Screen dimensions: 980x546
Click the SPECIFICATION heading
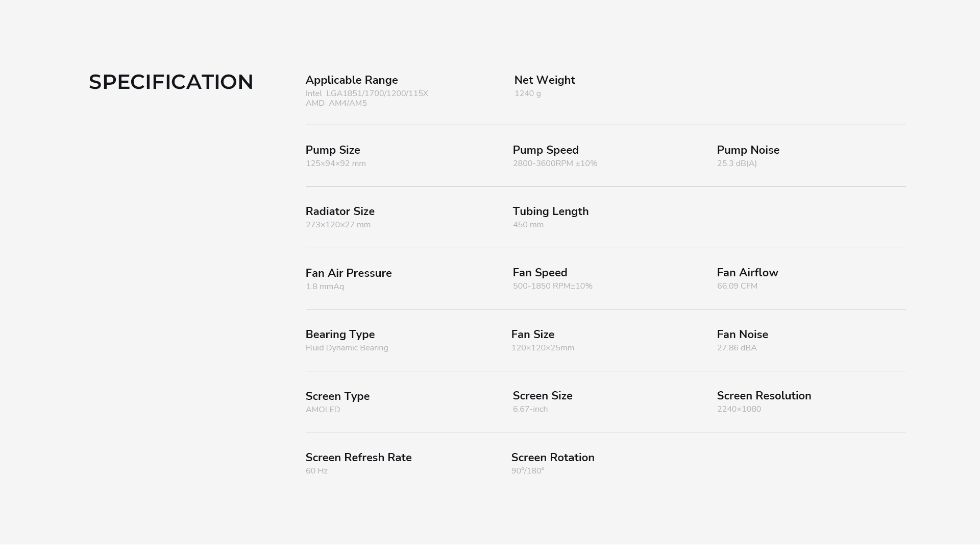(x=171, y=82)
